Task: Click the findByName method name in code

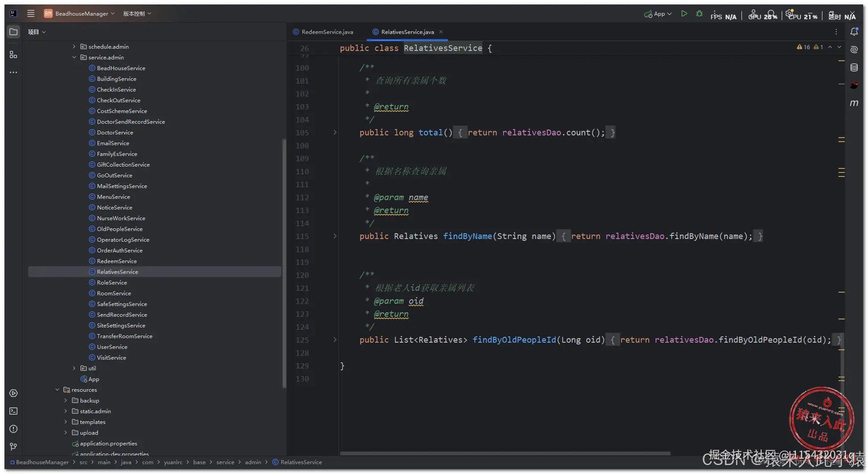Action: 467,236
